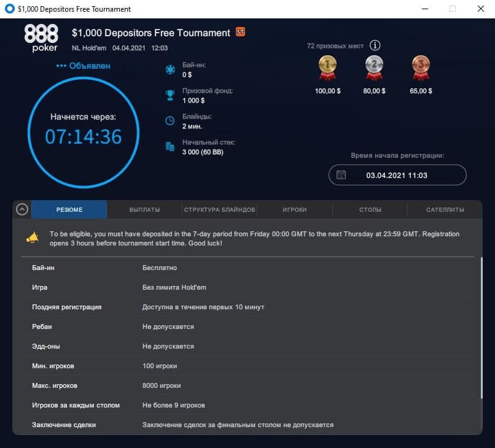Click the 72 призовых мест label
495x448 pixels.
coord(335,46)
